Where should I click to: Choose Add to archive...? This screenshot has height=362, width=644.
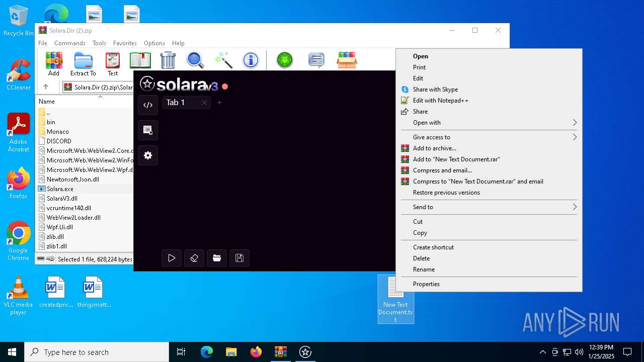[x=489, y=148]
